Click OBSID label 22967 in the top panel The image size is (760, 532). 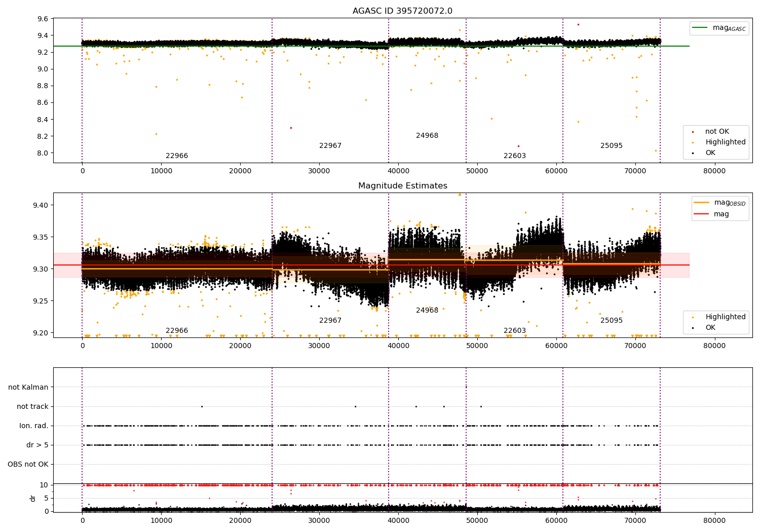tap(330, 146)
